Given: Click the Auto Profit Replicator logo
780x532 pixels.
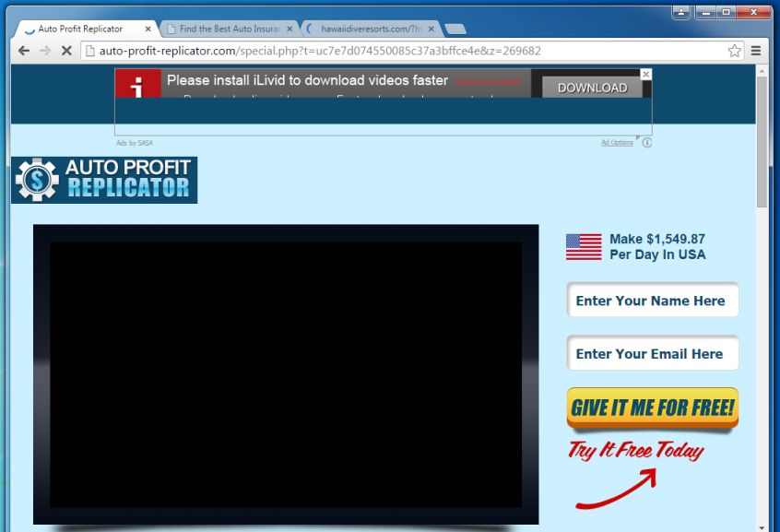Looking at the screenshot, I should click(x=104, y=180).
